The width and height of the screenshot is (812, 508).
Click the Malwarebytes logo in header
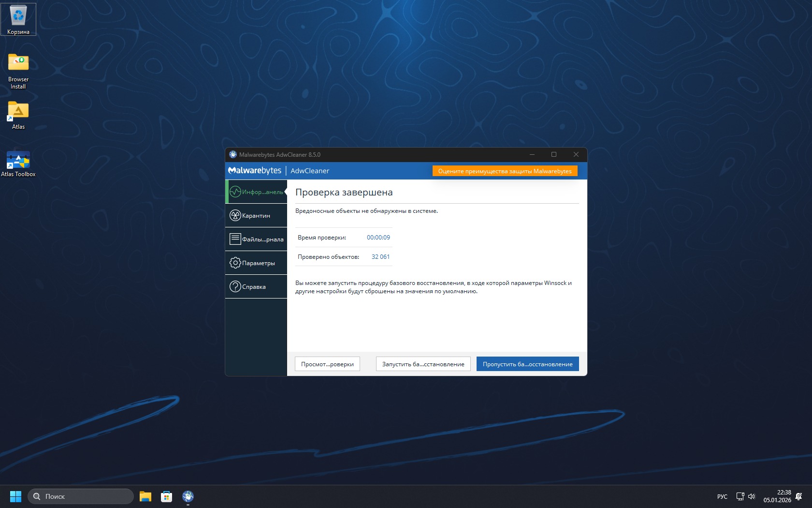pos(255,171)
